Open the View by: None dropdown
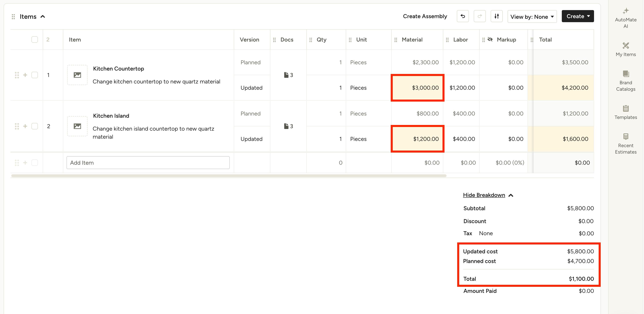The image size is (644, 314). (x=532, y=17)
